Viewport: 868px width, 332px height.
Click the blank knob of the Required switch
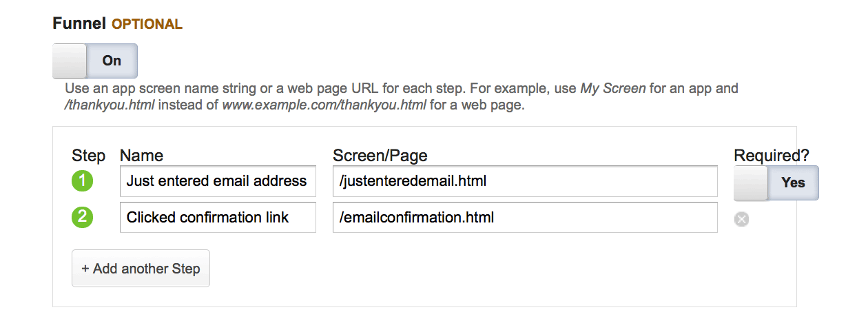pyautogui.click(x=751, y=183)
